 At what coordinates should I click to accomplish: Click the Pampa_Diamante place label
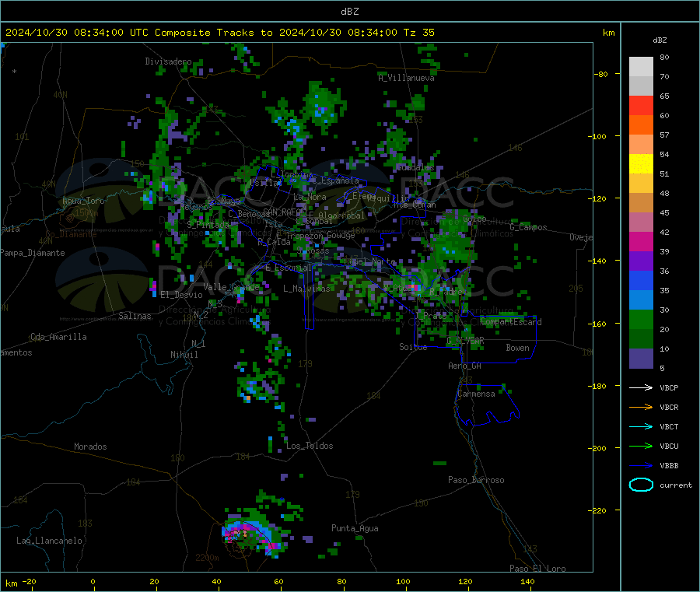click(33, 253)
